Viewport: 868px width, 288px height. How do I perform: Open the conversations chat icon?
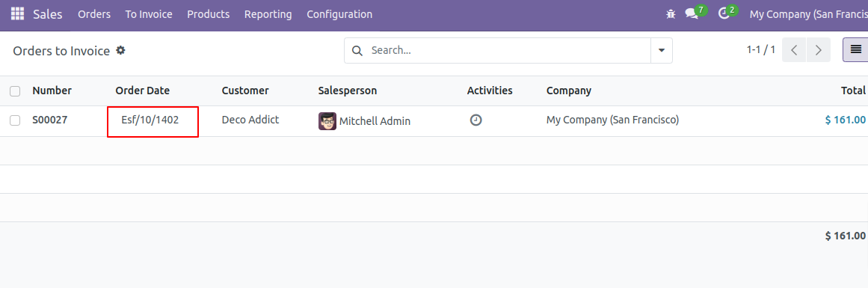[x=692, y=14]
